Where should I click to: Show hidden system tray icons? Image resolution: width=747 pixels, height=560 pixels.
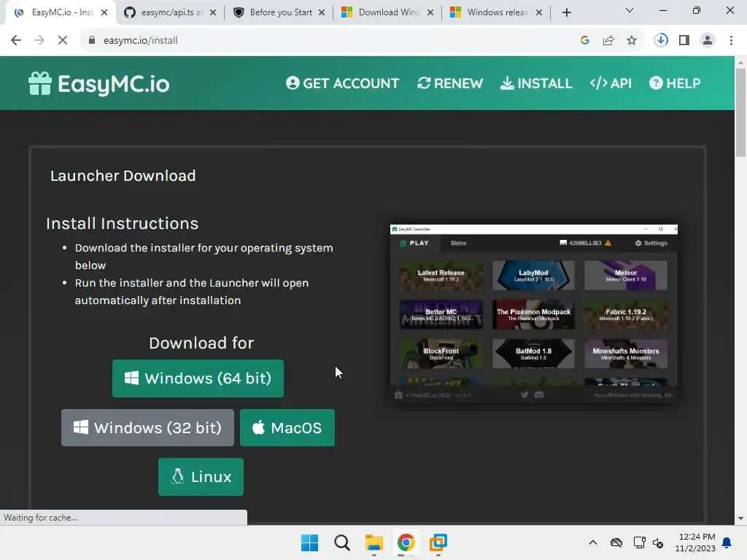592,542
